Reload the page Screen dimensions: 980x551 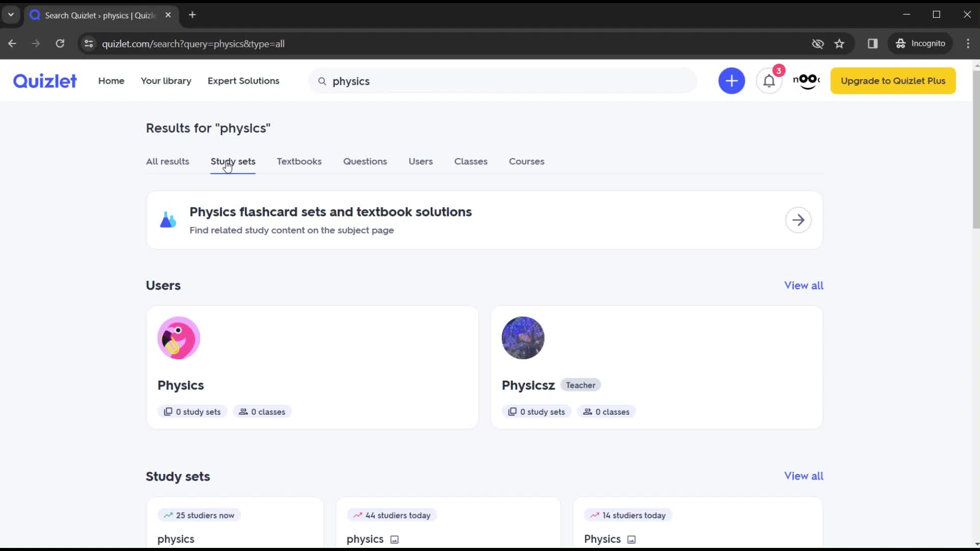pyautogui.click(x=60, y=43)
